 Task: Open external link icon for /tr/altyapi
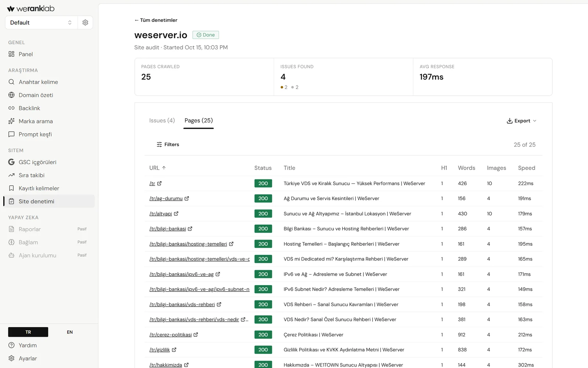pyautogui.click(x=176, y=213)
